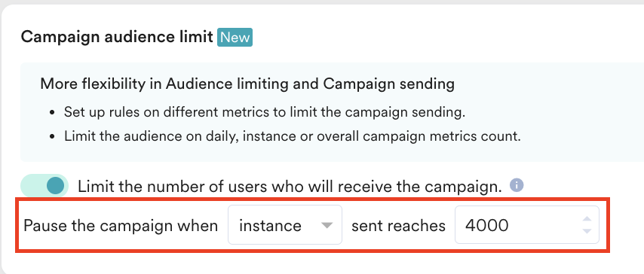Increase the sent limit using the up arrow
This screenshot has height=274, width=644.
point(587,218)
